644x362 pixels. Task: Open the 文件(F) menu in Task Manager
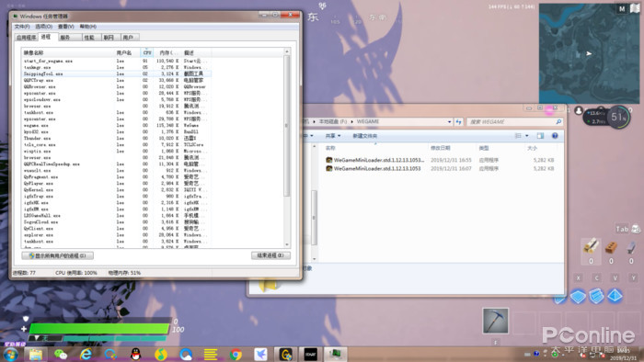22,27
